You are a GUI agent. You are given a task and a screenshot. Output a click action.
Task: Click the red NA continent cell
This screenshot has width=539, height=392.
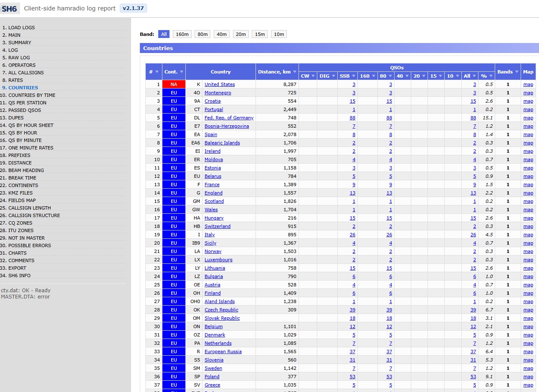tap(174, 84)
